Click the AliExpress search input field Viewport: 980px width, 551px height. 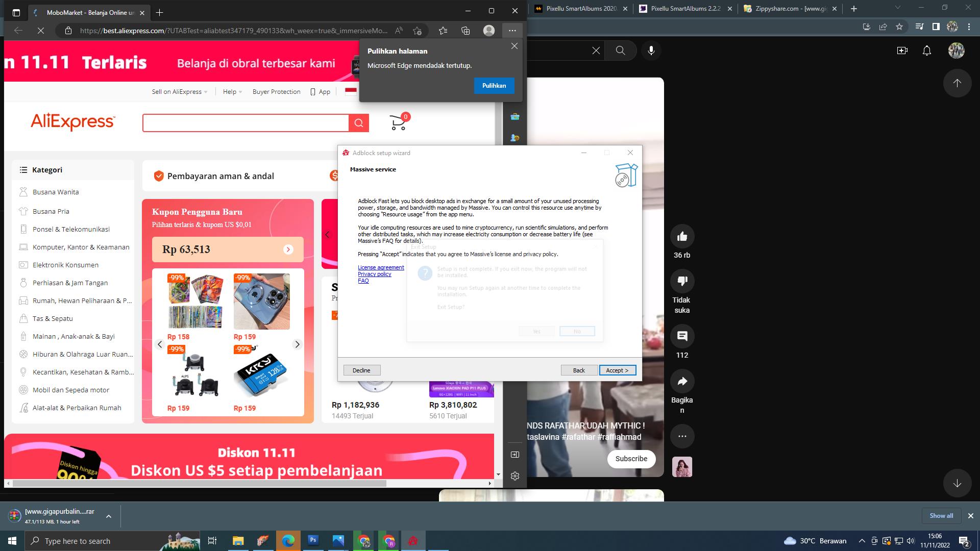246,123
